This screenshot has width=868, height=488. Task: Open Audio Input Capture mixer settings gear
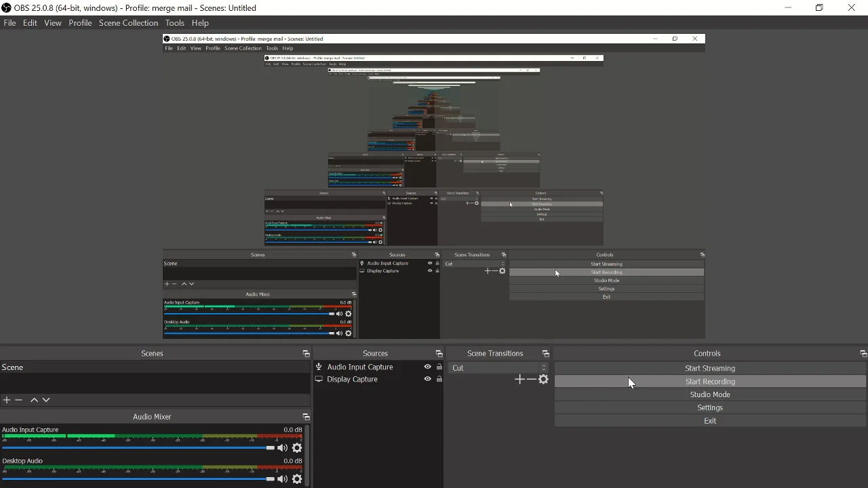297,448
